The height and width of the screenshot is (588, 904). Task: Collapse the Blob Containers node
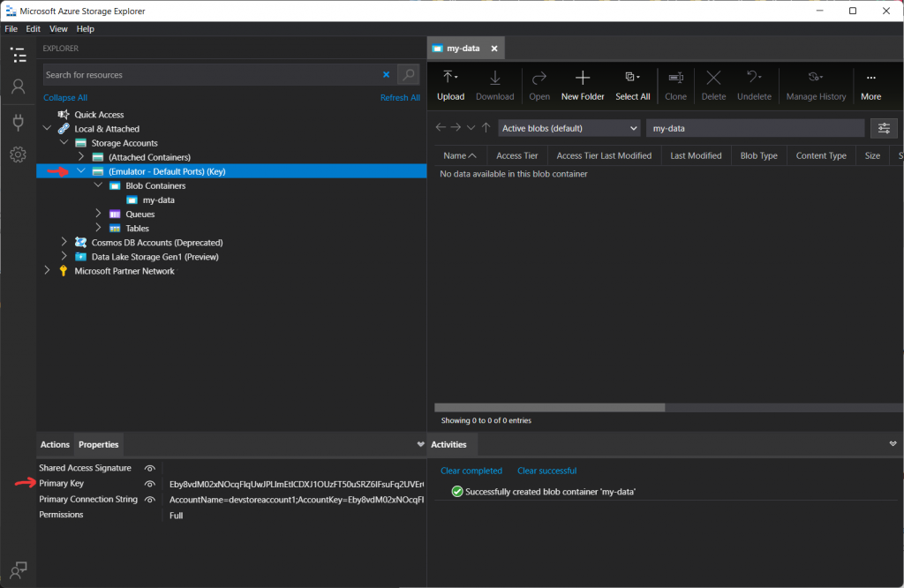click(98, 185)
